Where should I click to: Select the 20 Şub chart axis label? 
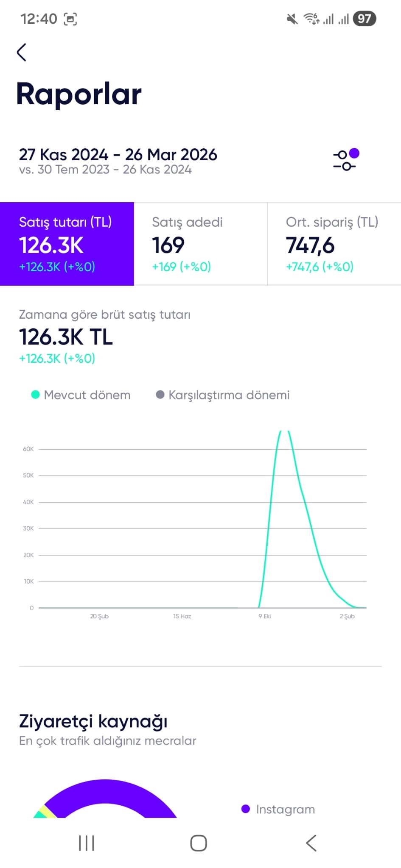pyautogui.click(x=99, y=616)
